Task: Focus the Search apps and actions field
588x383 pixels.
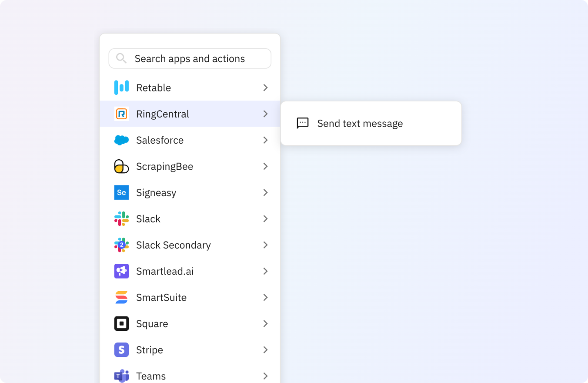Action: tap(190, 58)
